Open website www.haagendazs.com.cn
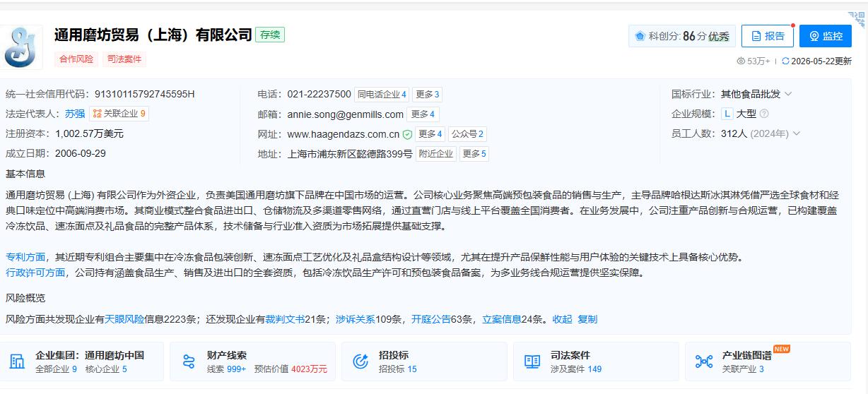Viewport: 868px width, 394px height. 344,134
